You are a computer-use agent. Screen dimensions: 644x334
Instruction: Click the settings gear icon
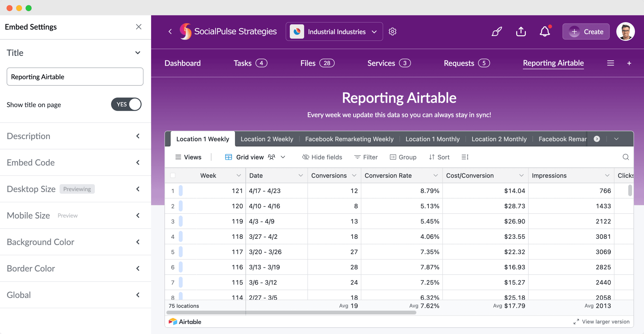click(x=392, y=31)
